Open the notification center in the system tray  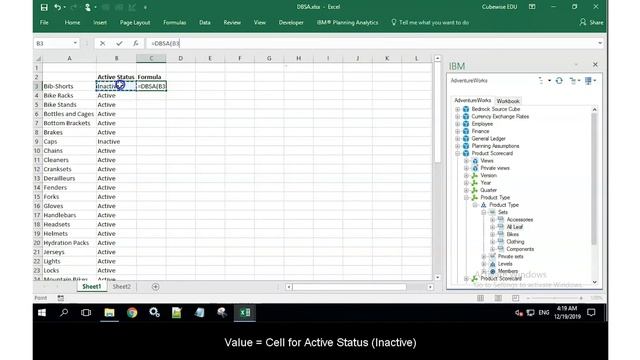click(x=591, y=313)
